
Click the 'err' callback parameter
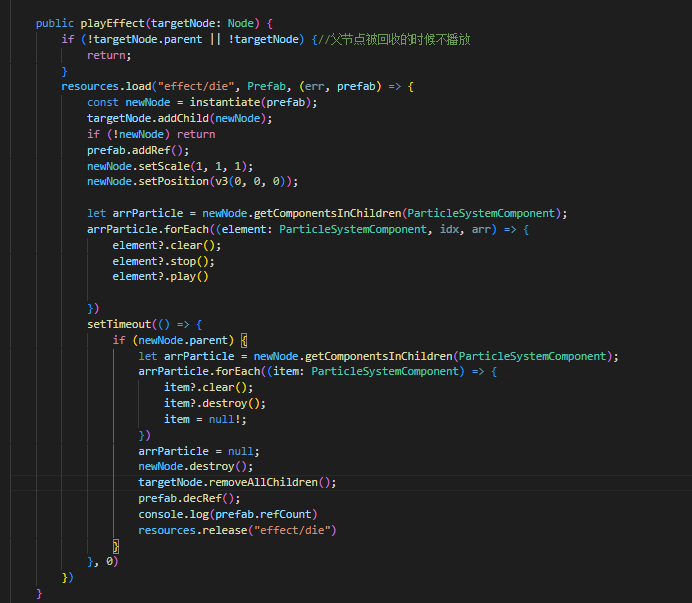[315, 86]
